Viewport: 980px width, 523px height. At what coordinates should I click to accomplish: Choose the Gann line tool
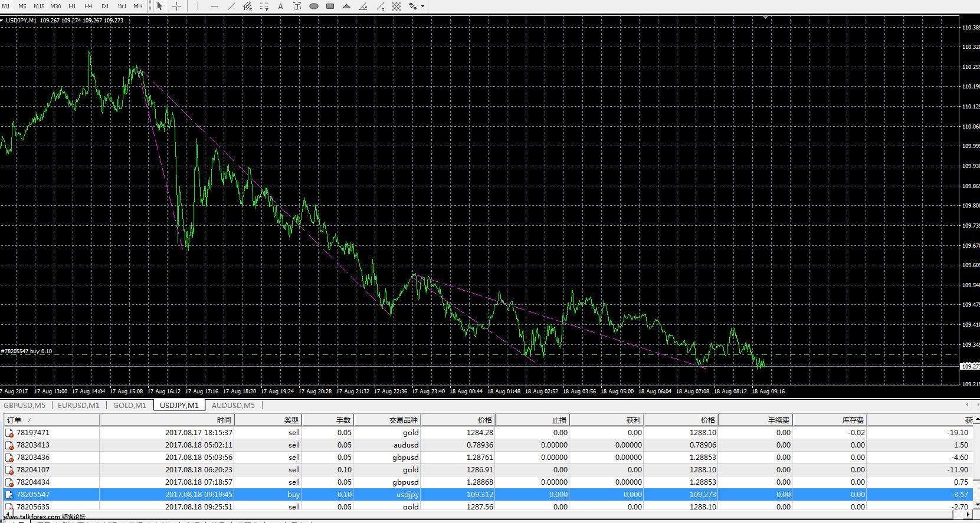(x=381, y=6)
